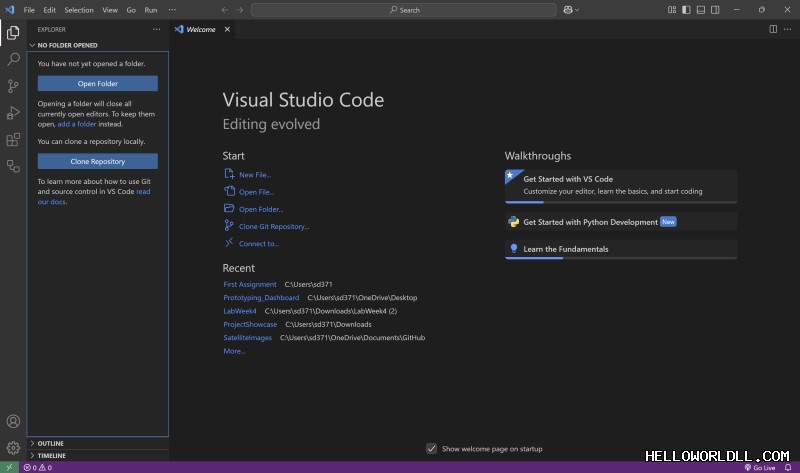Screen dimensions: 800x473
Task: Expand the Outline section
Action: coord(97,443)
